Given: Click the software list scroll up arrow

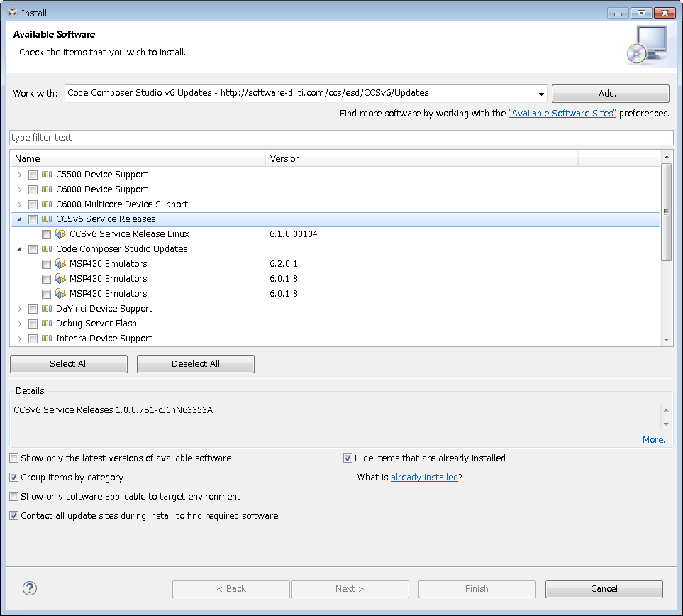Looking at the screenshot, I should [x=667, y=157].
